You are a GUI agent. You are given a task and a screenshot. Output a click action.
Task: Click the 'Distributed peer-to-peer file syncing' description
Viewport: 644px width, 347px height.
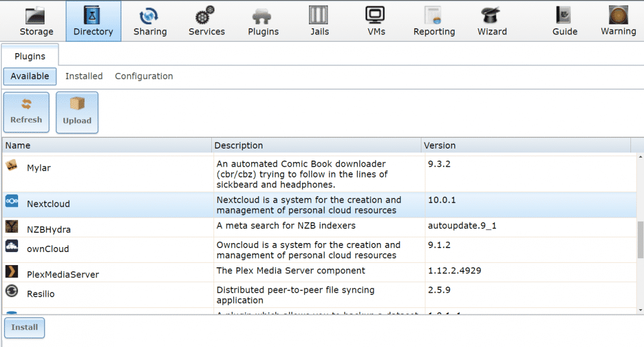click(x=295, y=295)
